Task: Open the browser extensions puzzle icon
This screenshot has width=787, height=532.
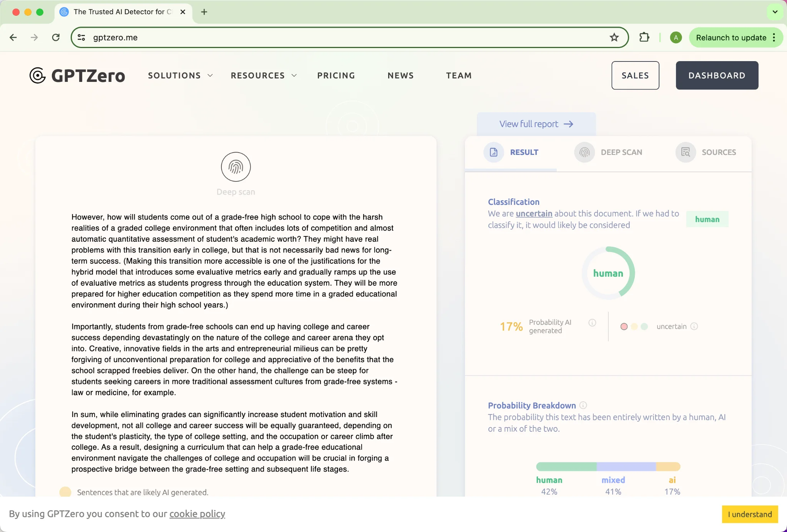Action: point(644,37)
